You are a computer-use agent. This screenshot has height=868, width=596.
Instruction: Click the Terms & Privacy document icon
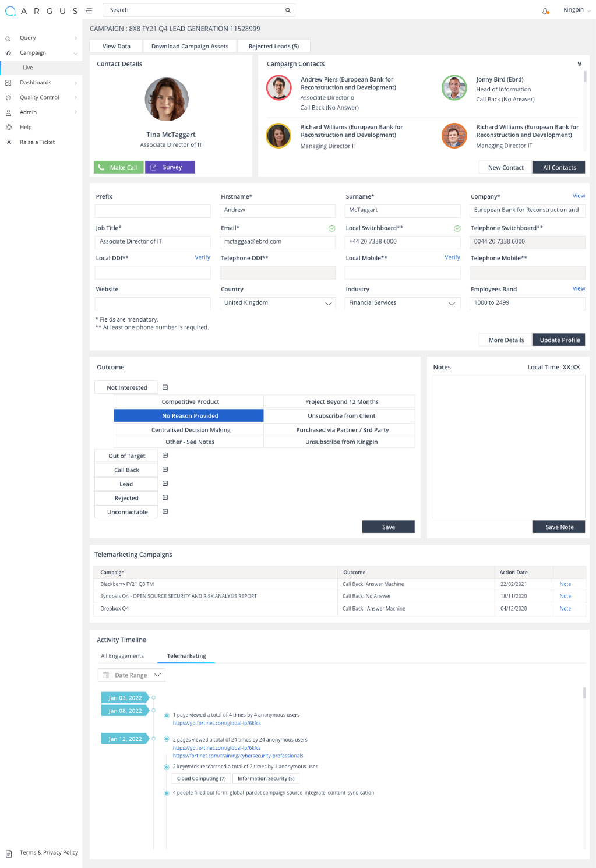coord(8,853)
